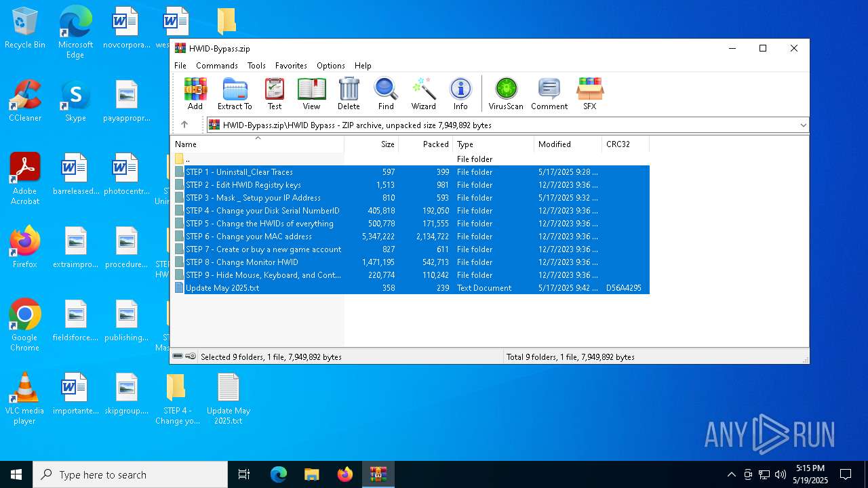The height and width of the screenshot is (488, 868).
Task: Select 'STEP 3 - Mask _ Setup your IP Address'
Action: (410, 198)
